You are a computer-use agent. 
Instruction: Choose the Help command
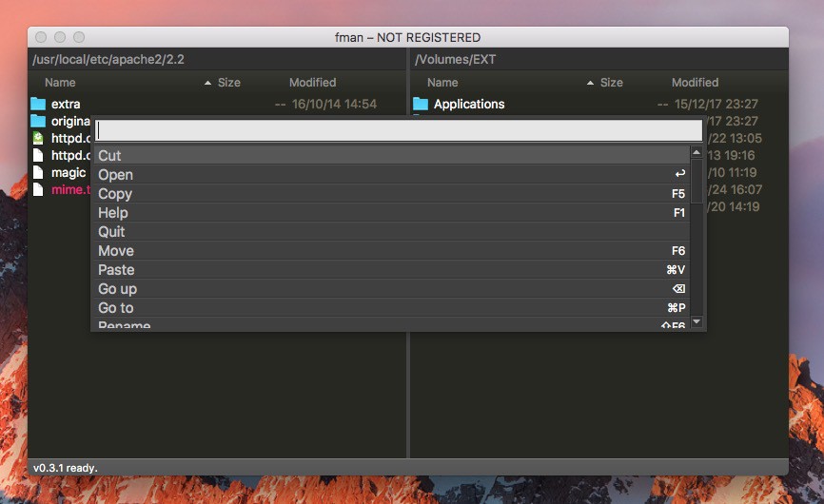pyautogui.click(x=391, y=213)
